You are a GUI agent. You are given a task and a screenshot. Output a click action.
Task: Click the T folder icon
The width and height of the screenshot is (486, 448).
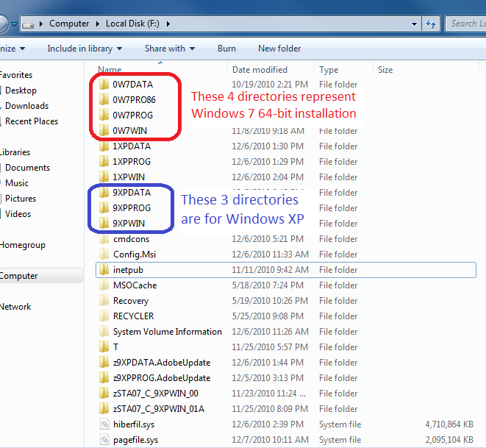(104, 347)
